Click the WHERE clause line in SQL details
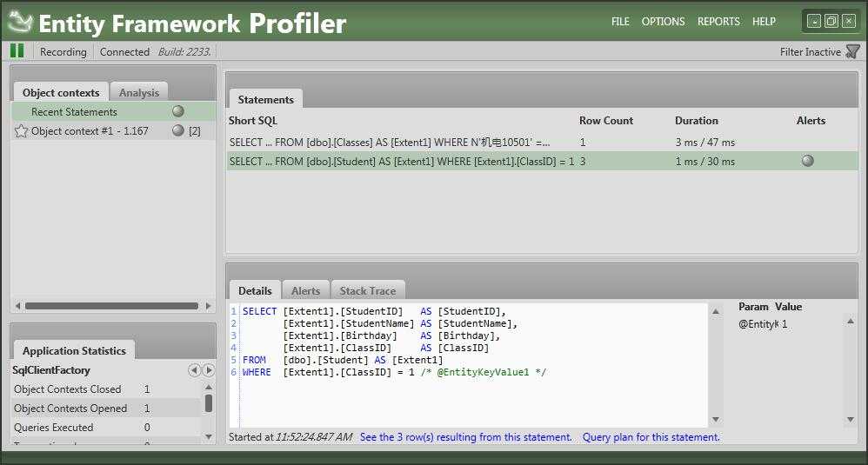 click(x=394, y=372)
